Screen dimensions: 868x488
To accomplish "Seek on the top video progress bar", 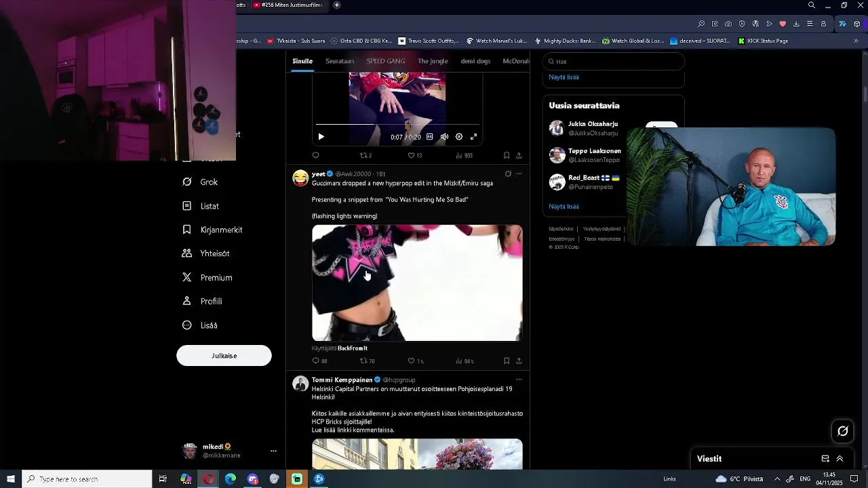I will point(397,125).
